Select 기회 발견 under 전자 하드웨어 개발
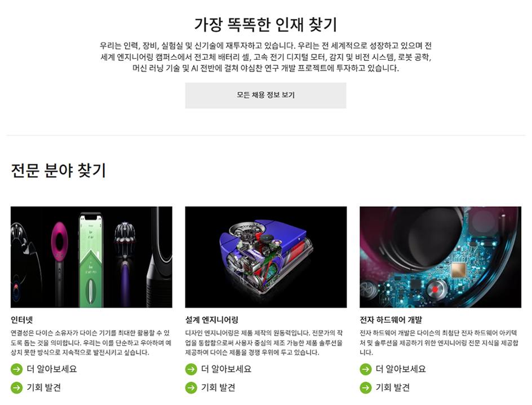The image size is (532, 405). pos(393,388)
